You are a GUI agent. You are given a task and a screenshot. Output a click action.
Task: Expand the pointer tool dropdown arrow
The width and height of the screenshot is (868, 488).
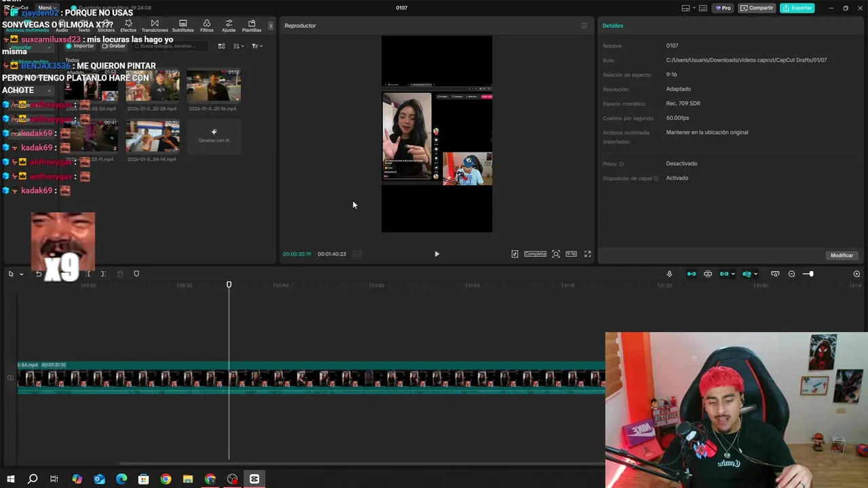(21, 274)
